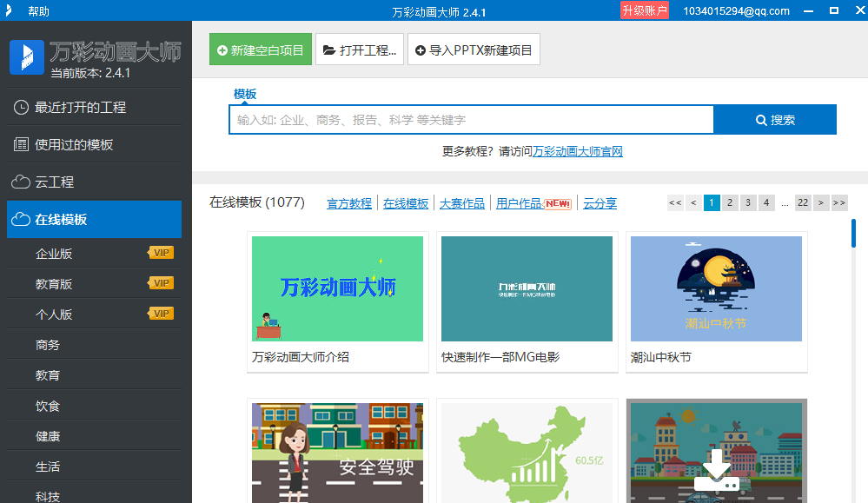The width and height of the screenshot is (868, 503).
Task: Click 在线模板 (1077) heading text
Action: tap(257, 202)
